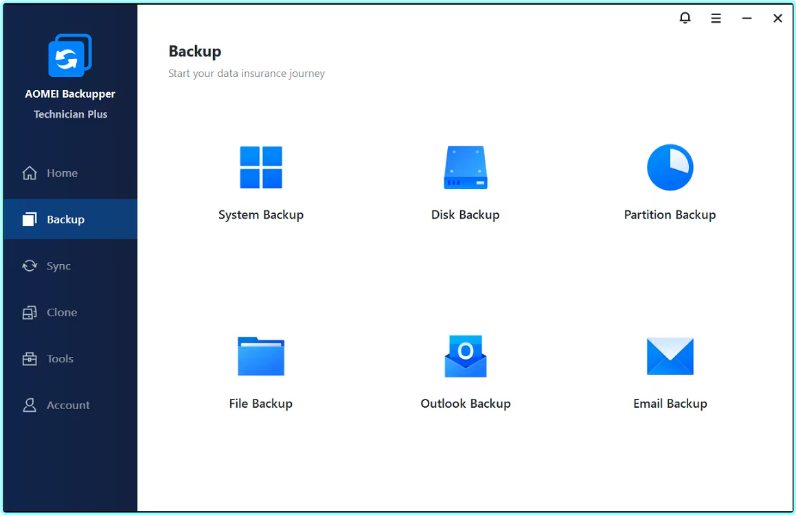Click the 'AOMEI Backupper' title text
This screenshot has width=796, height=515.
(70, 94)
